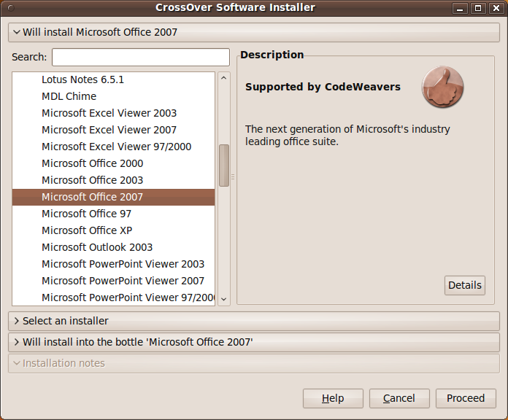Open the Details button in Description panel
The height and width of the screenshot is (420, 508).
point(464,285)
